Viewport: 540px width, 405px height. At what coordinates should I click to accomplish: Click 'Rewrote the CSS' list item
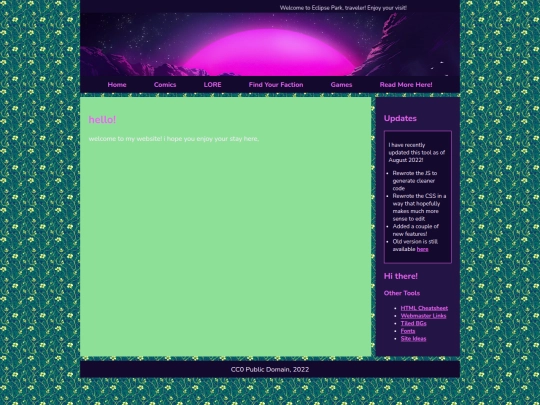click(419, 207)
